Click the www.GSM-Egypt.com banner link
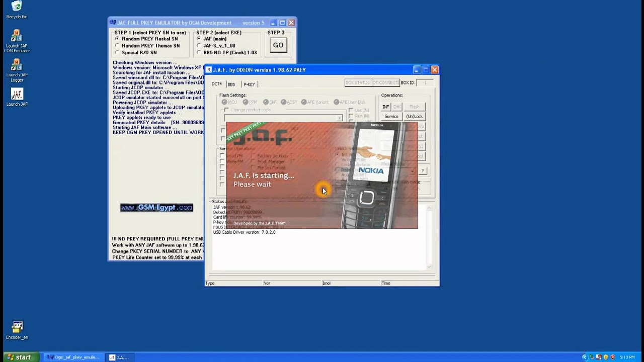Viewport: 644px width, 362px height. click(156, 208)
